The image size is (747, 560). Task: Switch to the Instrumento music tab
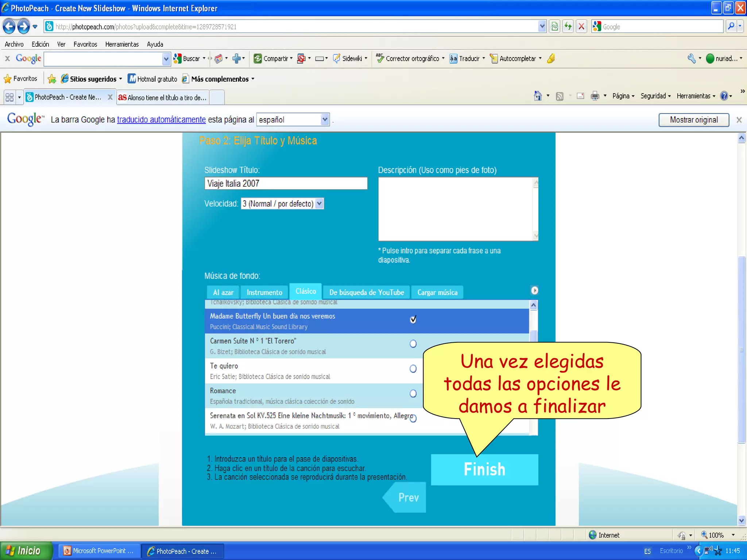264,292
